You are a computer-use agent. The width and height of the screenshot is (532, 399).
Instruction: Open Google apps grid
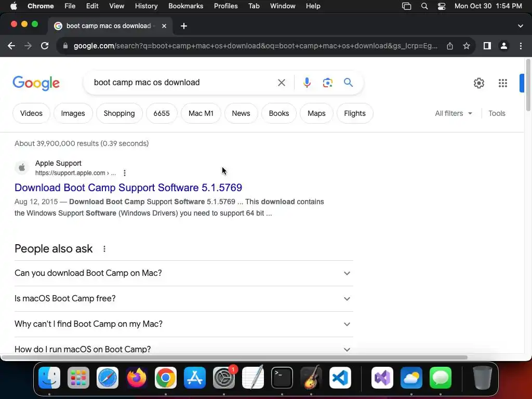coord(503,83)
